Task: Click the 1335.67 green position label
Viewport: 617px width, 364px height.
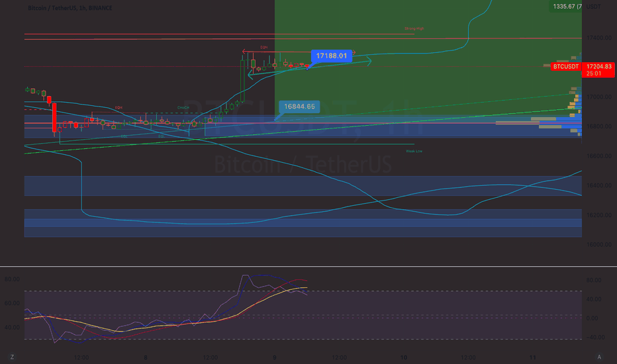Action: tap(565, 7)
